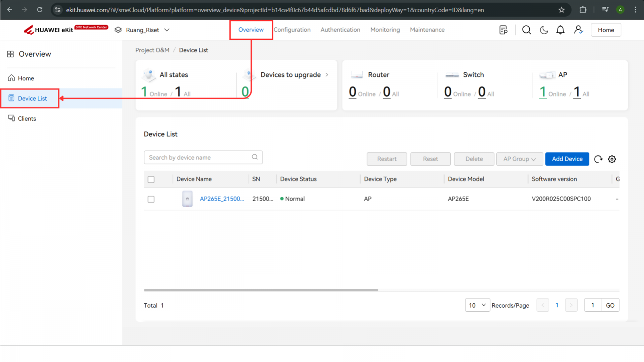This screenshot has height=362, width=644.
Task: Open the user account icon
Action: click(578, 30)
